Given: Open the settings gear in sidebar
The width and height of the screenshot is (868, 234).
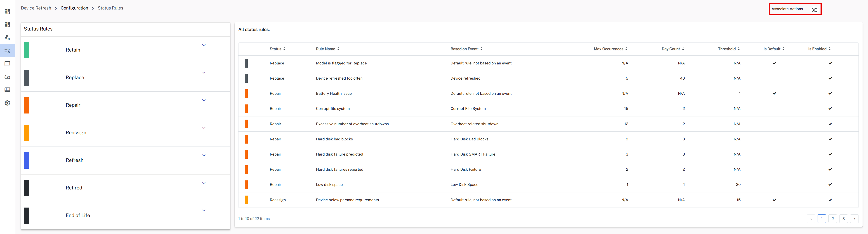Looking at the screenshot, I should (x=7, y=103).
